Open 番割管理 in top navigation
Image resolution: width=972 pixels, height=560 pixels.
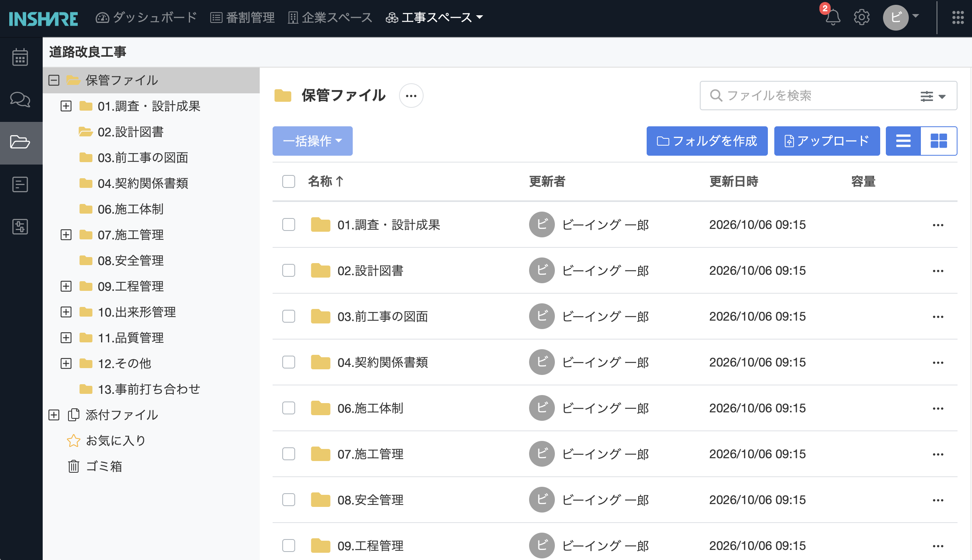click(242, 18)
